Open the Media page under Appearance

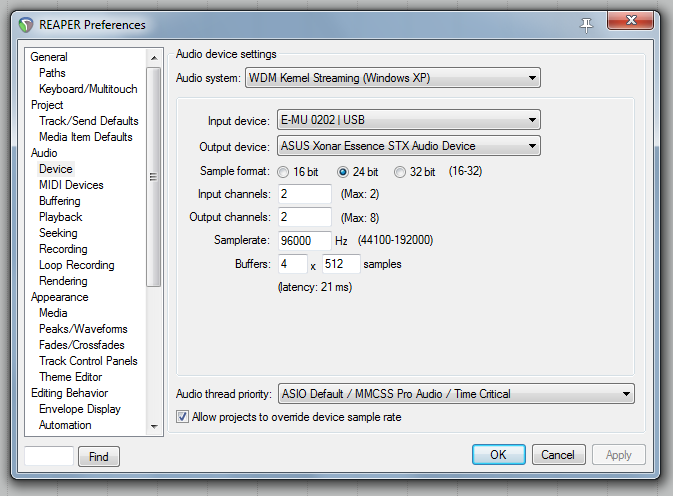click(53, 313)
